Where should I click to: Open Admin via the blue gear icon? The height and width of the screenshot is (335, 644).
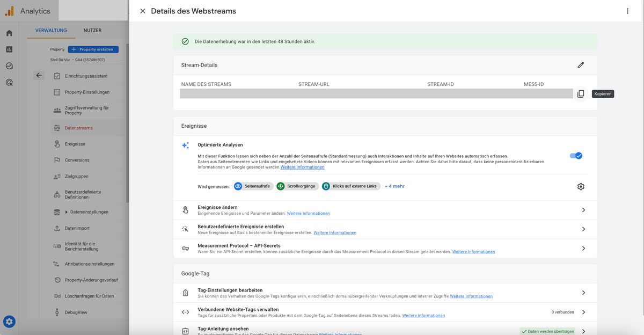pyautogui.click(x=9, y=322)
